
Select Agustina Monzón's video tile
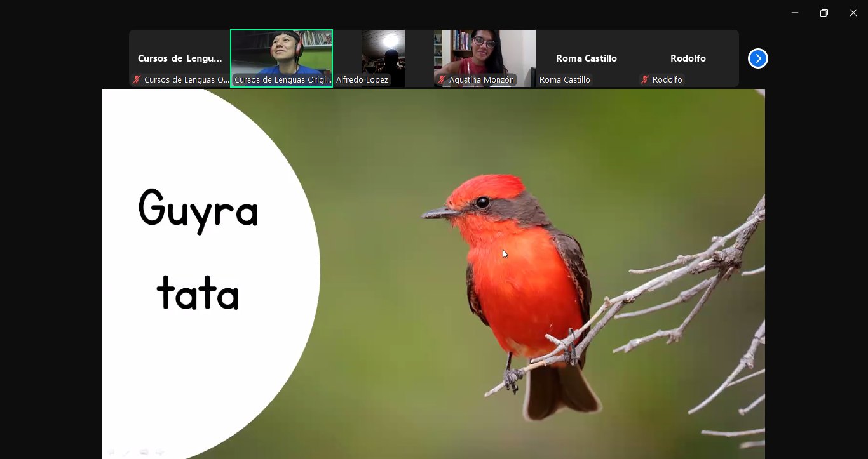(x=485, y=54)
